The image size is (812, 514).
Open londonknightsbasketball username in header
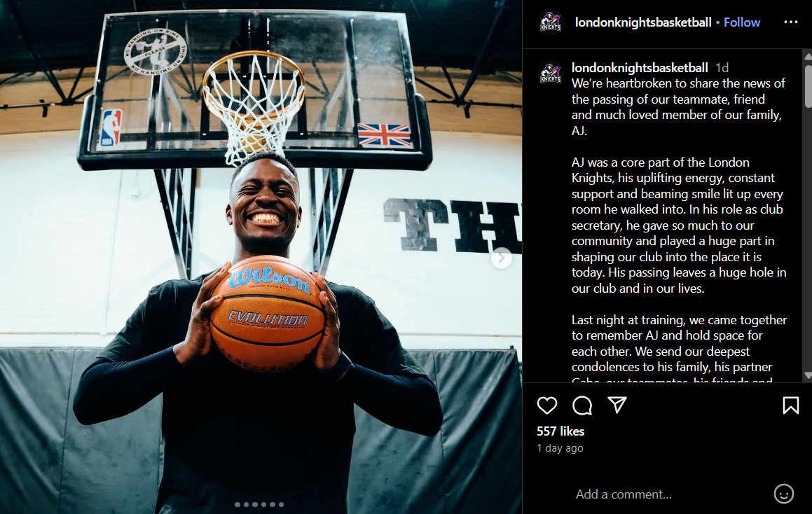(643, 22)
